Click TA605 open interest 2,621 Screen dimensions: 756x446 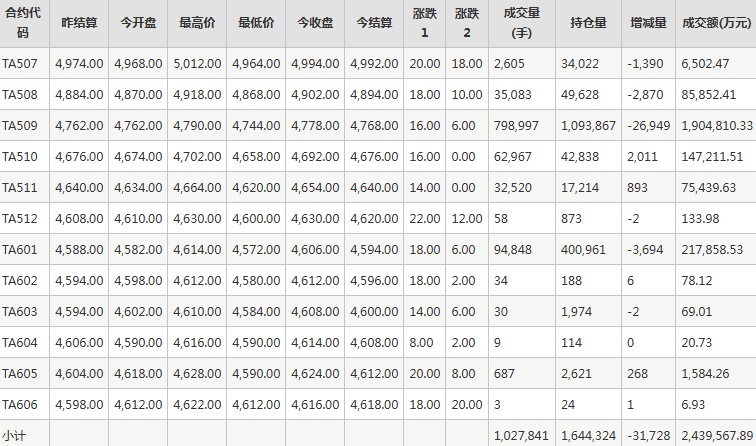576,374
